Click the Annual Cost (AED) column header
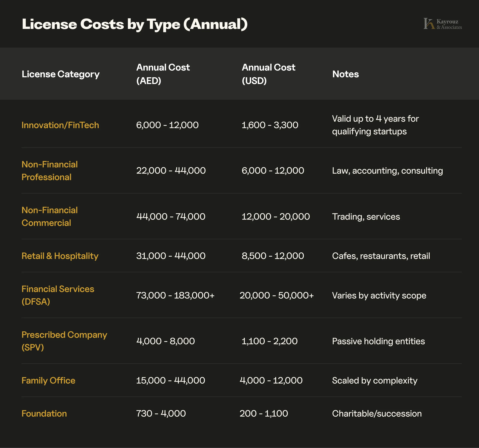Screen dimensions: 479x448 tap(163, 74)
